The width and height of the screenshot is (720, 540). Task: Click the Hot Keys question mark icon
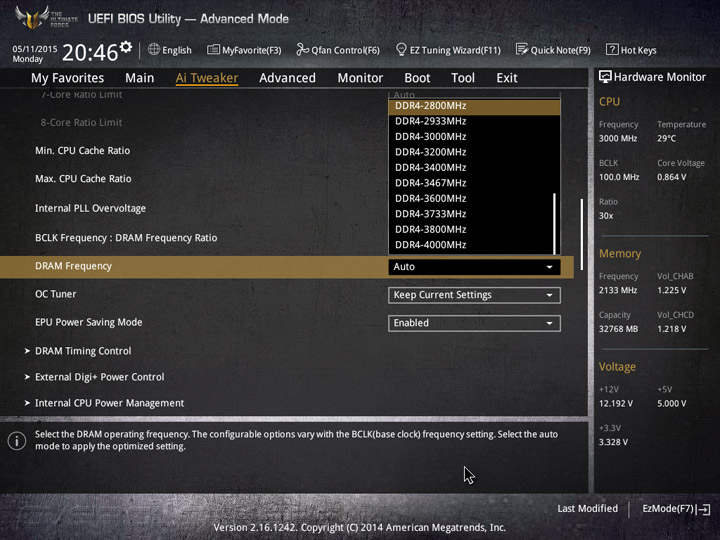tap(612, 50)
